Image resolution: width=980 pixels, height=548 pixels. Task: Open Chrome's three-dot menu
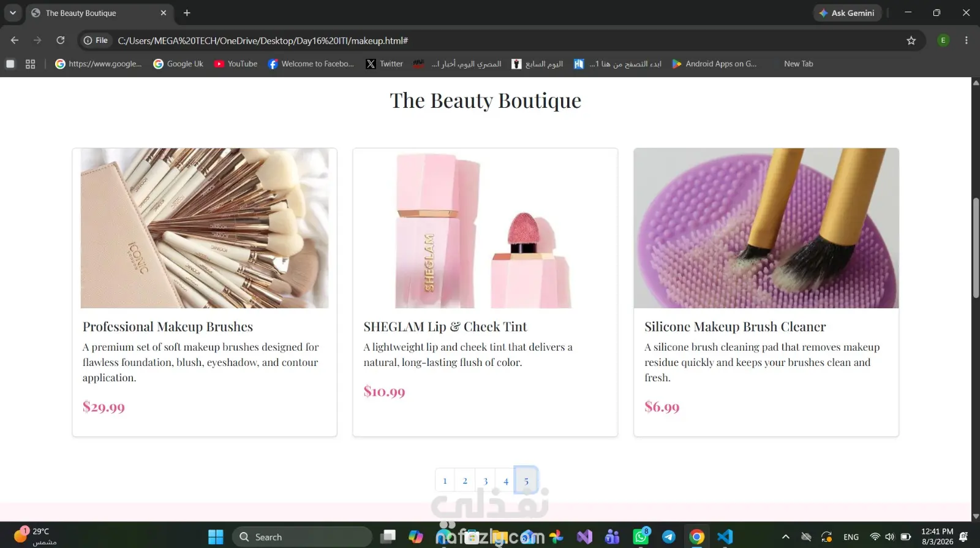pyautogui.click(x=967, y=40)
